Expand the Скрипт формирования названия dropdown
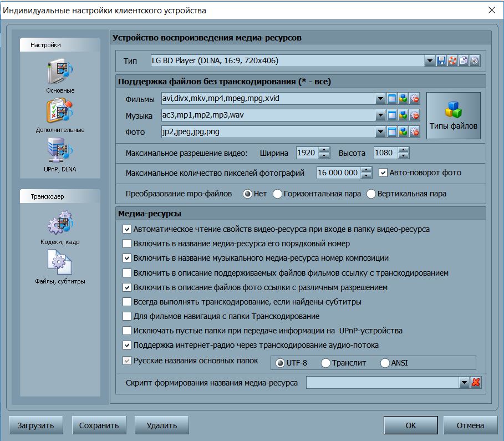504x441 pixels. coord(464,383)
